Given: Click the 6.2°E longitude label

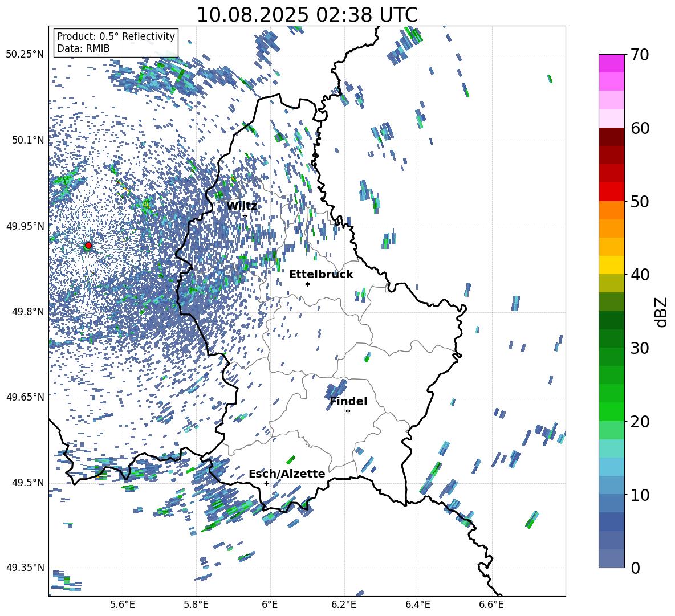Looking at the screenshot, I should pyautogui.click(x=344, y=605).
